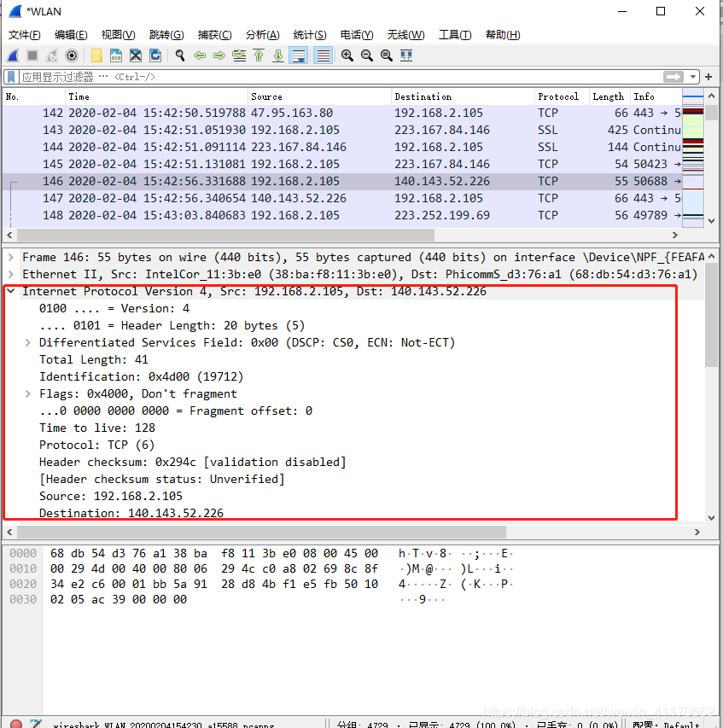Select the 'Header checksum: 0x294c' field

(193, 463)
